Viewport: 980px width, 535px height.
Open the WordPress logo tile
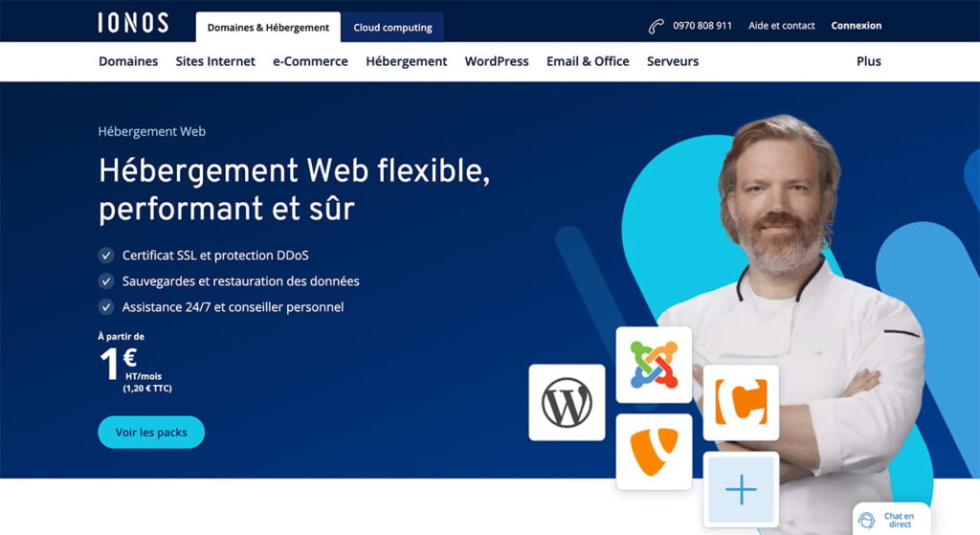click(567, 403)
